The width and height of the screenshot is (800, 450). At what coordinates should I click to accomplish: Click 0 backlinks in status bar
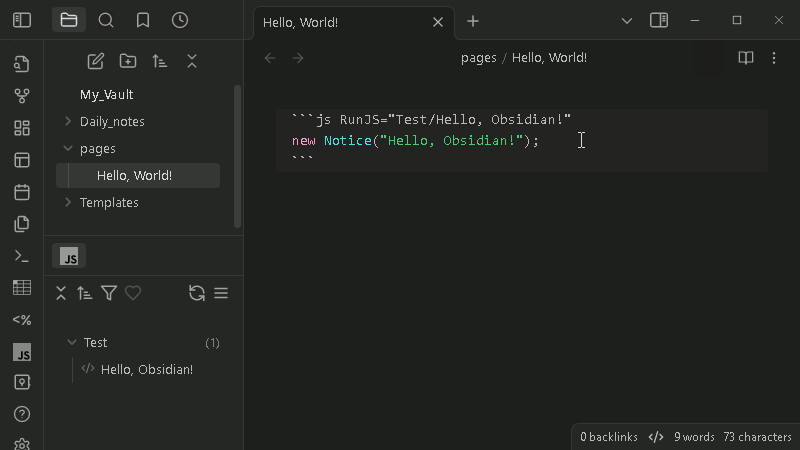609,437
